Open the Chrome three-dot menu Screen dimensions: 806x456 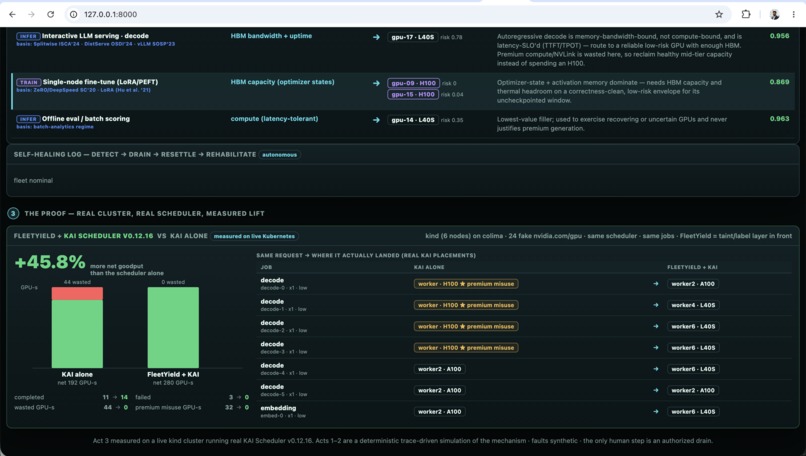(x=794, y=14)
